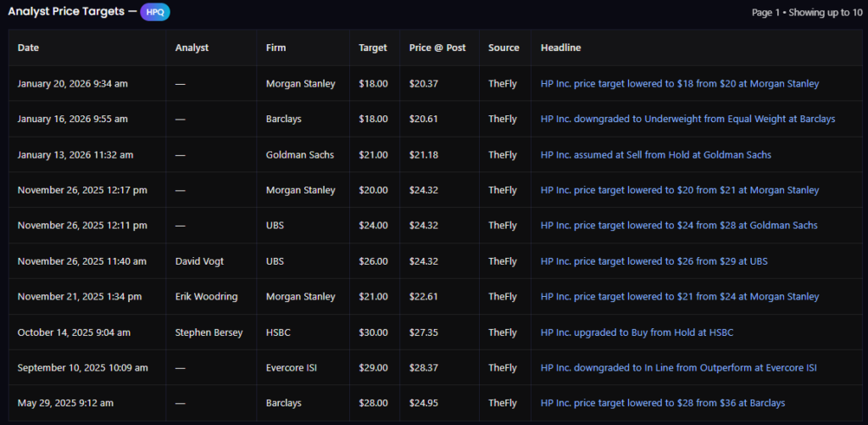Open headline lowering target to $21 from $24
Viewport: 868px width, 425px height.
[680, 297]
